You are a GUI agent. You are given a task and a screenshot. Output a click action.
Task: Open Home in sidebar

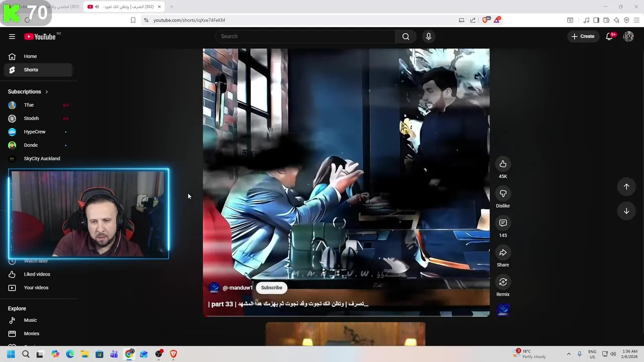pyautogui.click(x=38, y=56)
